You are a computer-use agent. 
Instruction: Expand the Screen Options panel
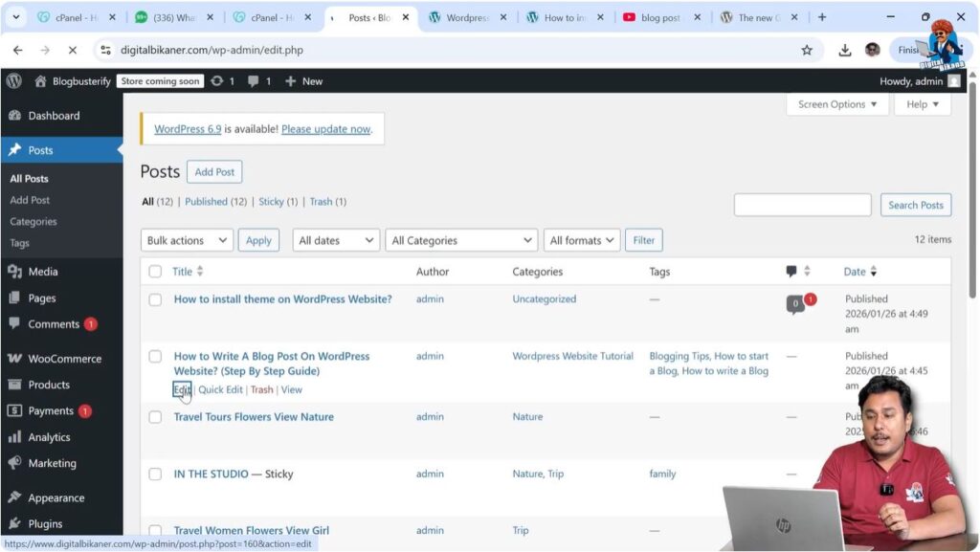point(835,104)
